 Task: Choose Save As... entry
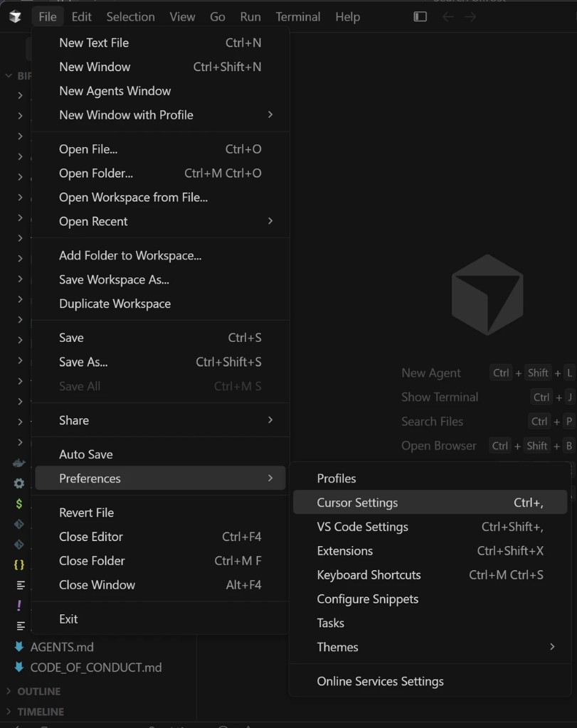click(160, 362)
